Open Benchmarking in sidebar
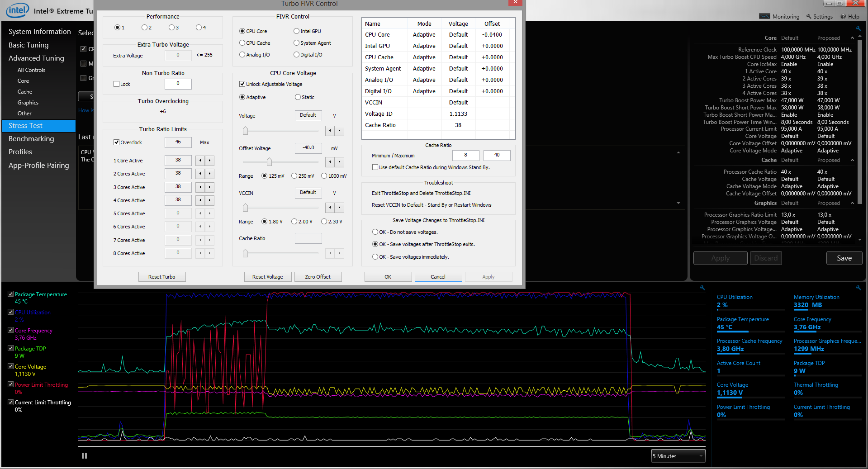 click(x=31, y=138)
